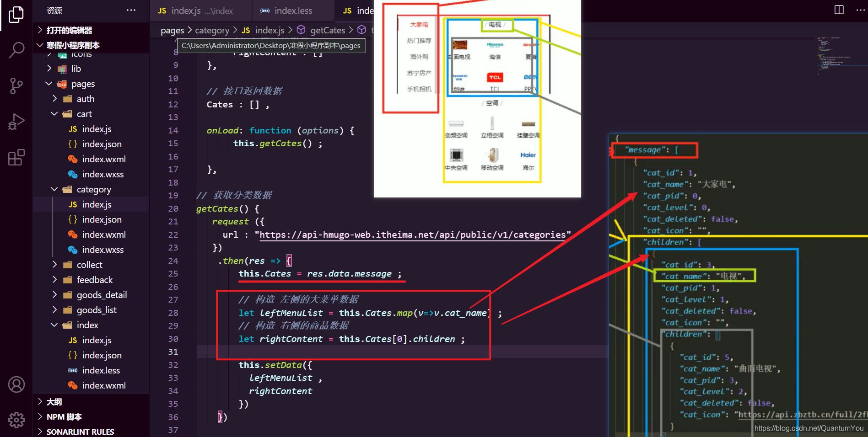Open index.js under cart folder
The image size is (868, 437).
click(x=91, y=129)
